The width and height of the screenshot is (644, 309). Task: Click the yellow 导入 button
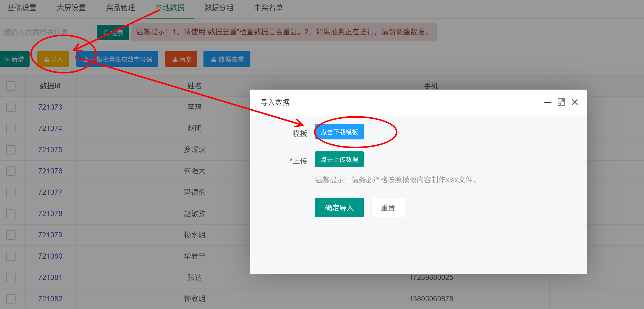pyautogui.click(x=53, y=59)
